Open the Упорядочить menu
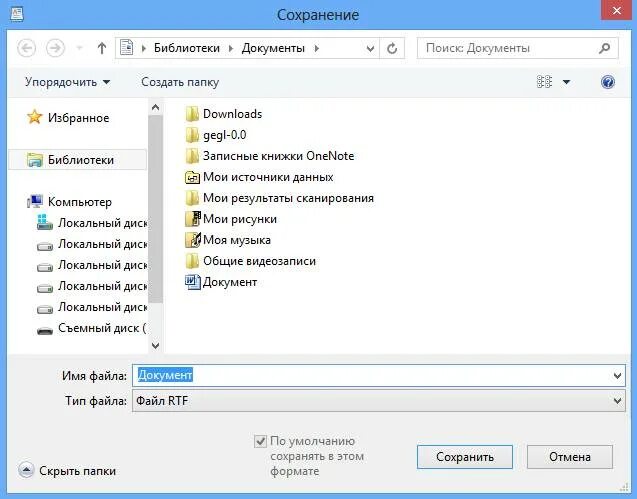Screen dimensions: 637x499 (x=67, y=82)
